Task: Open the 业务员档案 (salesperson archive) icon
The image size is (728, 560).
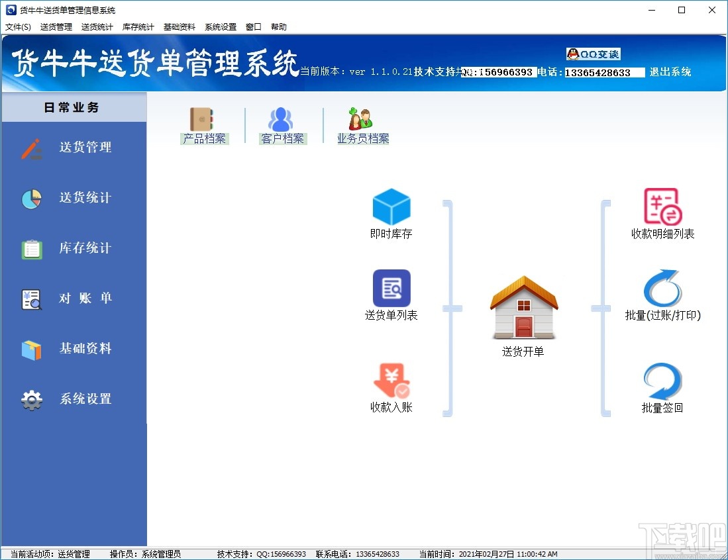Action: tap(360, 124)
